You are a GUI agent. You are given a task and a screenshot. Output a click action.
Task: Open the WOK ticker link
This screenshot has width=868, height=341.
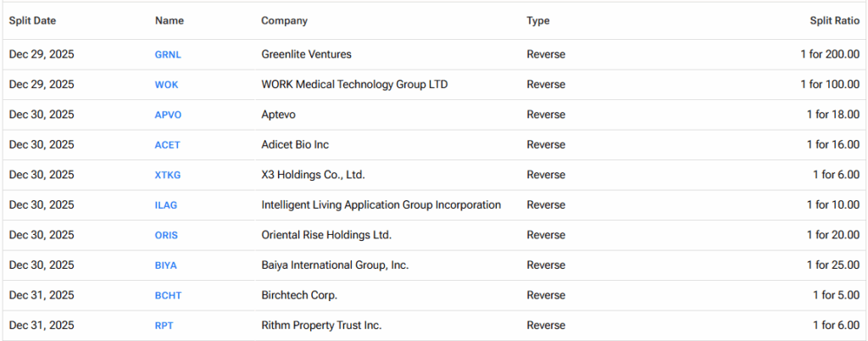click(x=166, y=85)
